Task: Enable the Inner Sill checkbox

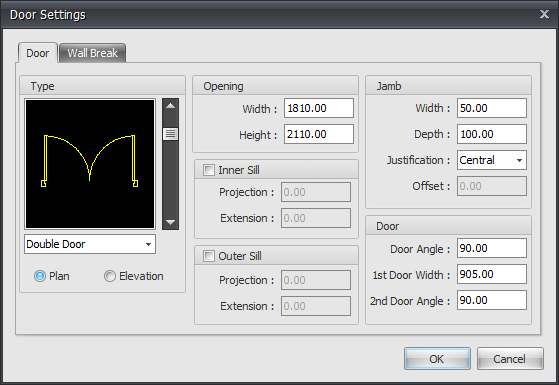Action: (x=209, y=170)
